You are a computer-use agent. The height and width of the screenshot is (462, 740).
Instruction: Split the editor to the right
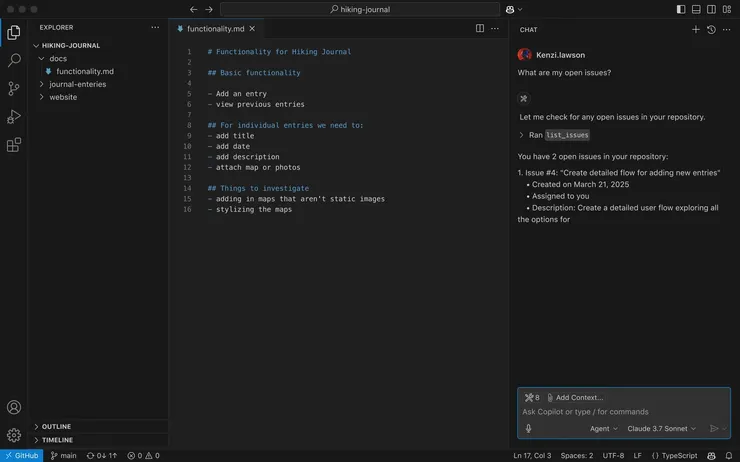pyautogui.click(x=480, y=29)
